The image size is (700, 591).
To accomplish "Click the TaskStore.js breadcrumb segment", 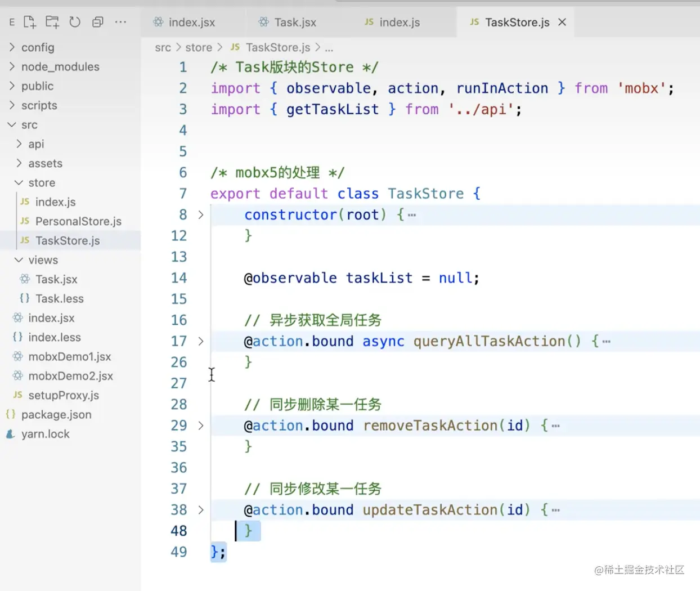I will 278,48.
